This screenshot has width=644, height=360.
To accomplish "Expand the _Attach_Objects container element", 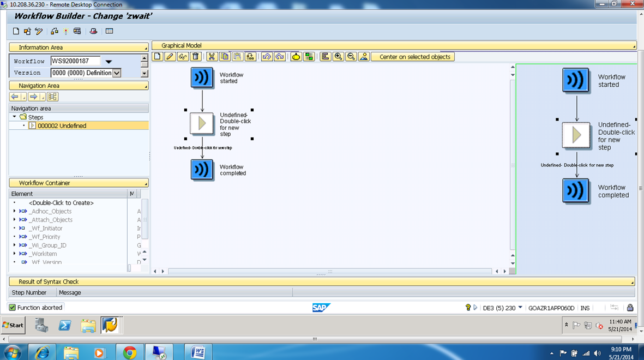I will pyautogui.click(x=14, y=219).
